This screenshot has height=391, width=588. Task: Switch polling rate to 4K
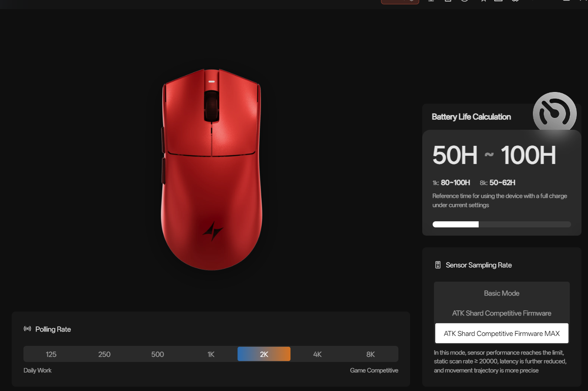coord(317,354)
